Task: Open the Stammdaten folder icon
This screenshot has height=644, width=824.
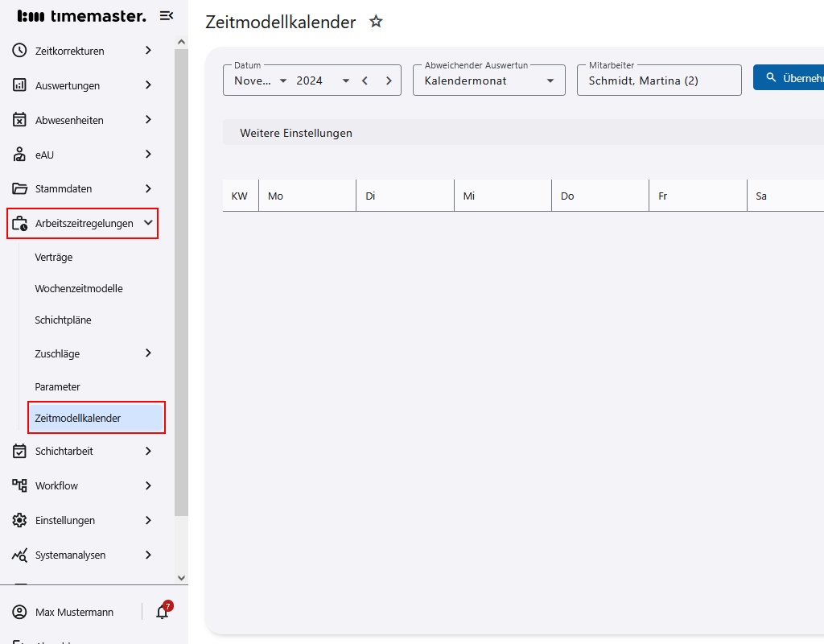Action: [19, 188]
